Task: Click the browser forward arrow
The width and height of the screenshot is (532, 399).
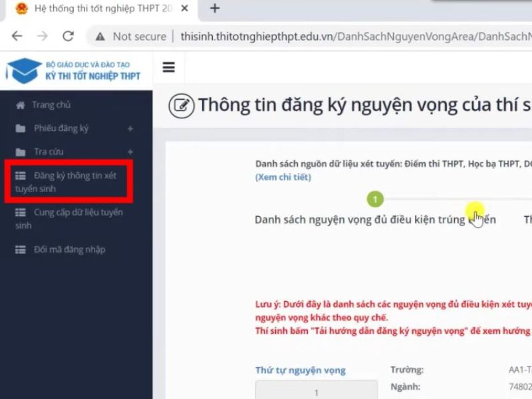Action: click(x=43, y=36)
